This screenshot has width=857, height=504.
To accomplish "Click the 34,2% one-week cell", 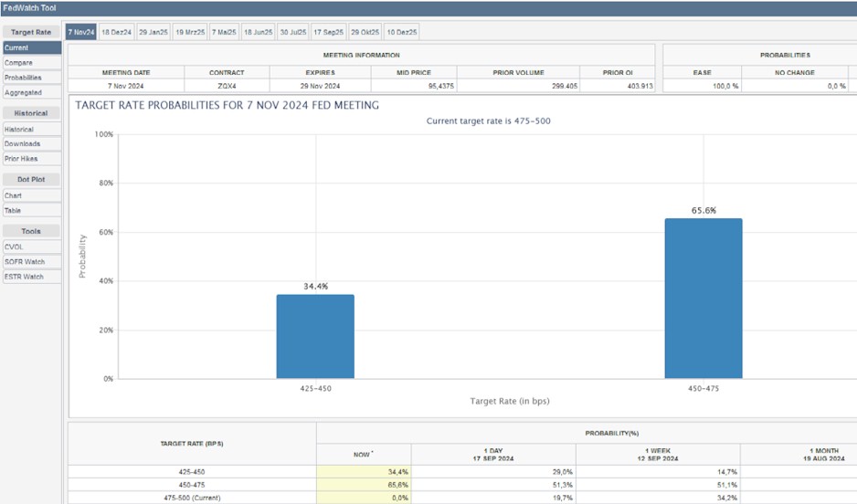I will [658, 498].
